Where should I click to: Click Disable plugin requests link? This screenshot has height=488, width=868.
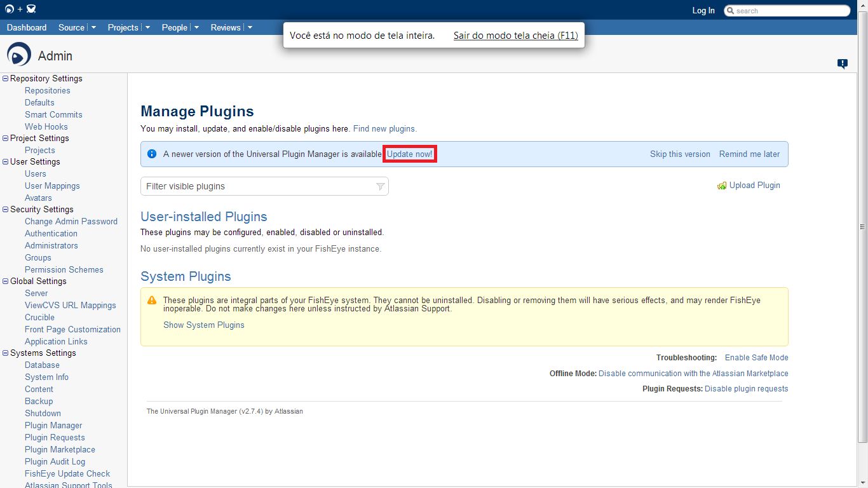[x=747, y=389]
